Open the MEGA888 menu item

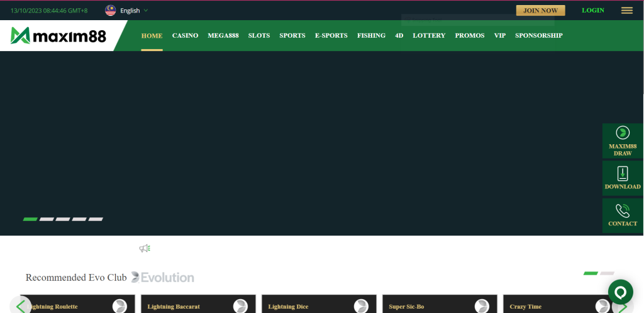[223, 35]
